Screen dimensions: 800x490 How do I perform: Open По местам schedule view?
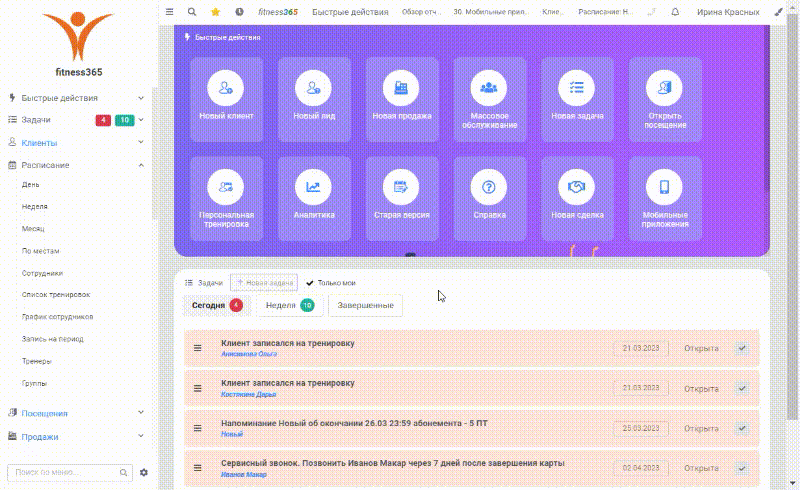point(41,251)
